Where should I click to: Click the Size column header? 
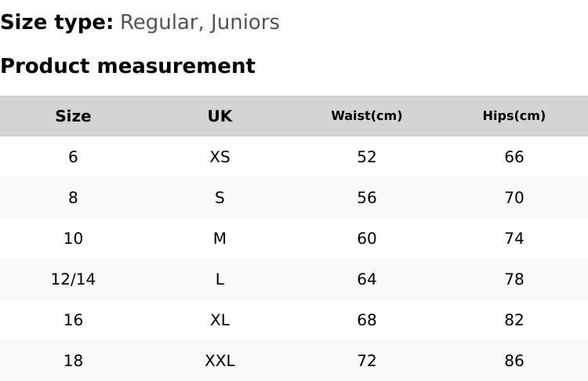point(73,116)
